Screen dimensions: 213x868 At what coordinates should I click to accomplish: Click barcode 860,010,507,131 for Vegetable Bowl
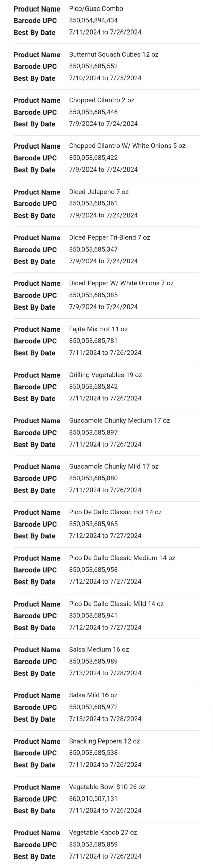(x=93, y=798)
